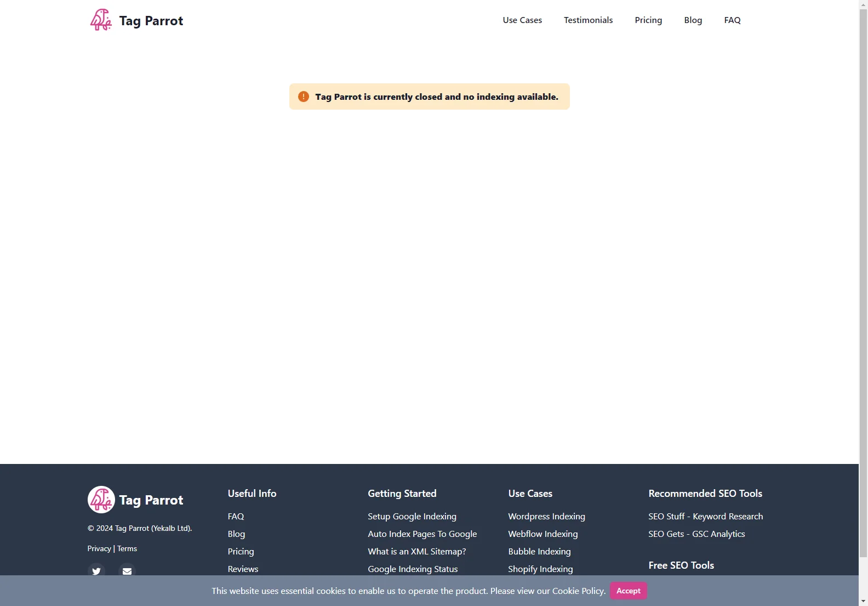Open Google Indexing Status link
Screen dimensions: 868x606
413,569
